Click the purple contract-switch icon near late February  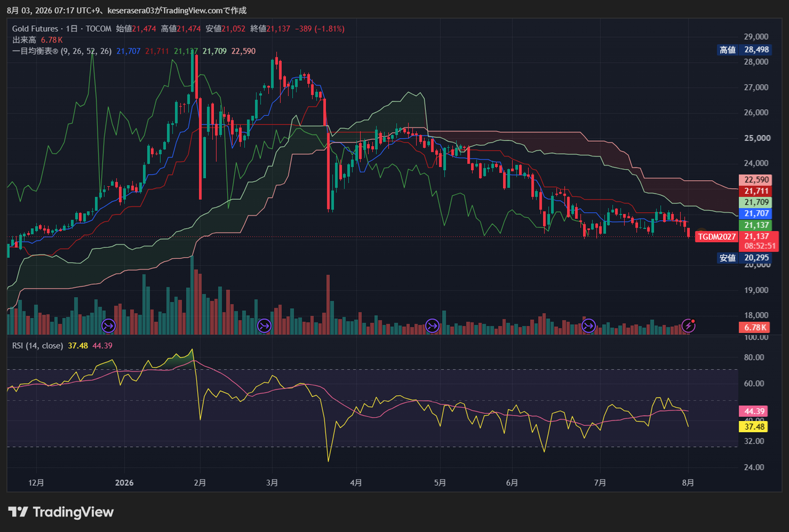click(264, 325)
